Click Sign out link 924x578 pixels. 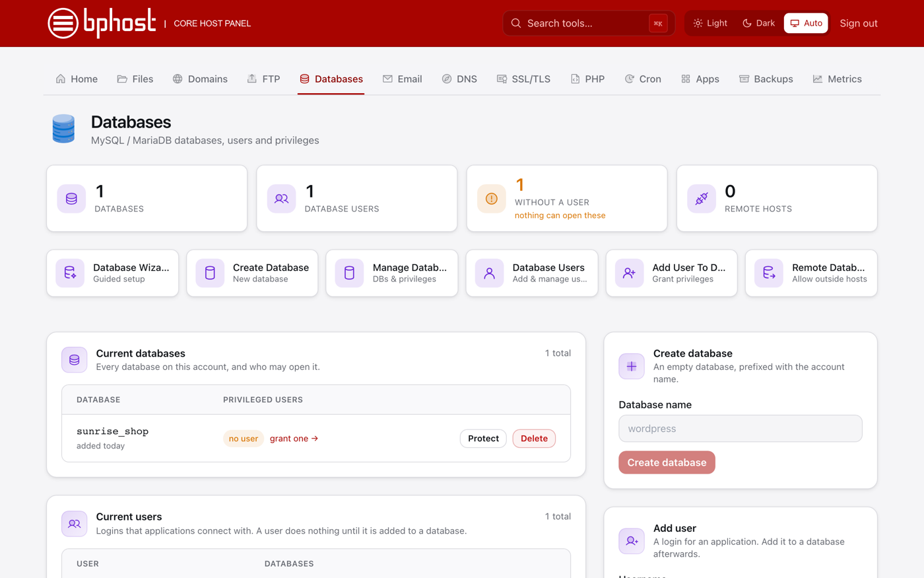[x=859, y=23]
